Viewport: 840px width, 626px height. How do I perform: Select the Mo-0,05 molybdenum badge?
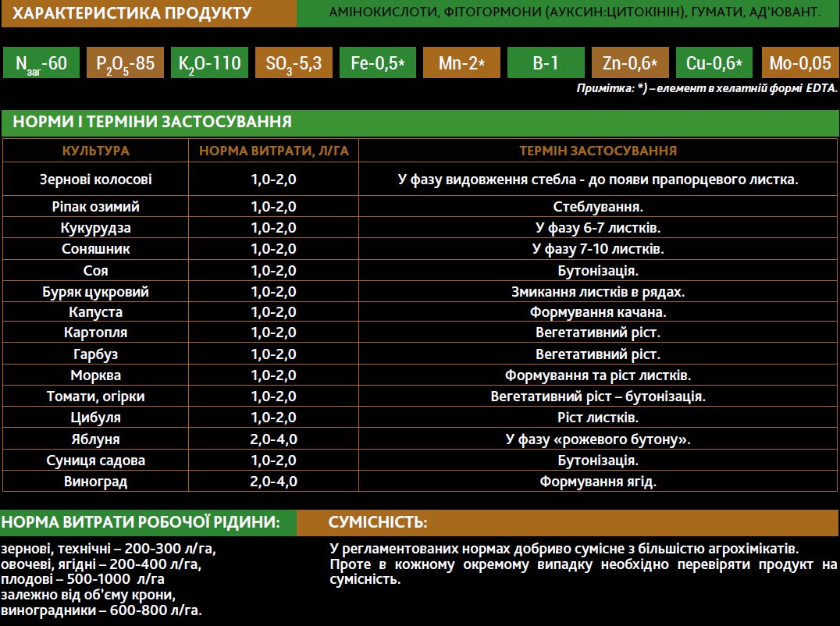800,62
